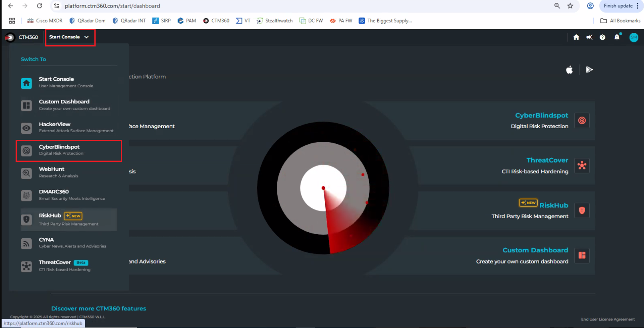Reload the page
Screen dimensions: 644x328
click(39, 6)
